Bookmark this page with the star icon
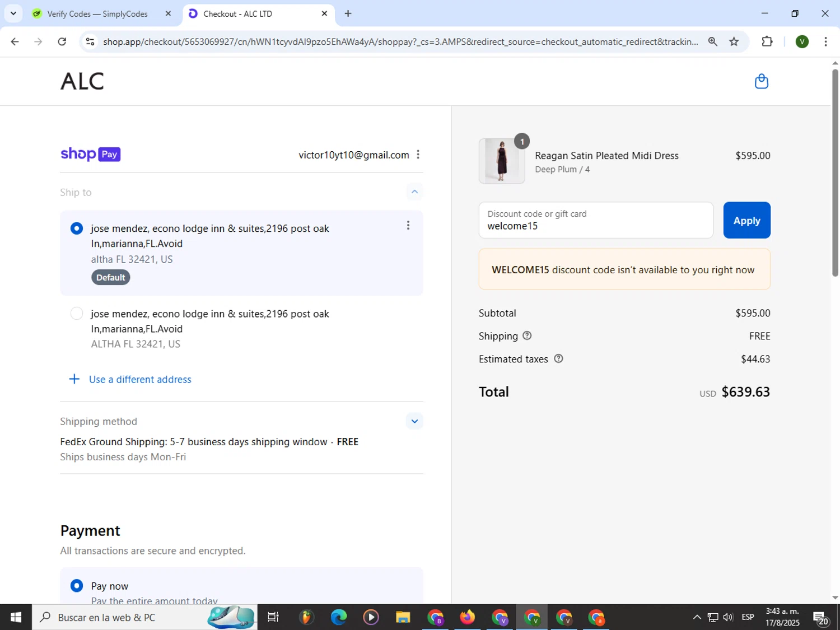840x630 pixels. coord(734,41)
